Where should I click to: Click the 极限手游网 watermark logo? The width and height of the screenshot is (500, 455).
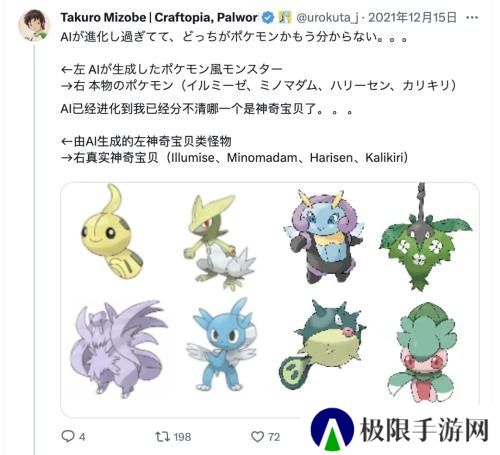(400, 430)
